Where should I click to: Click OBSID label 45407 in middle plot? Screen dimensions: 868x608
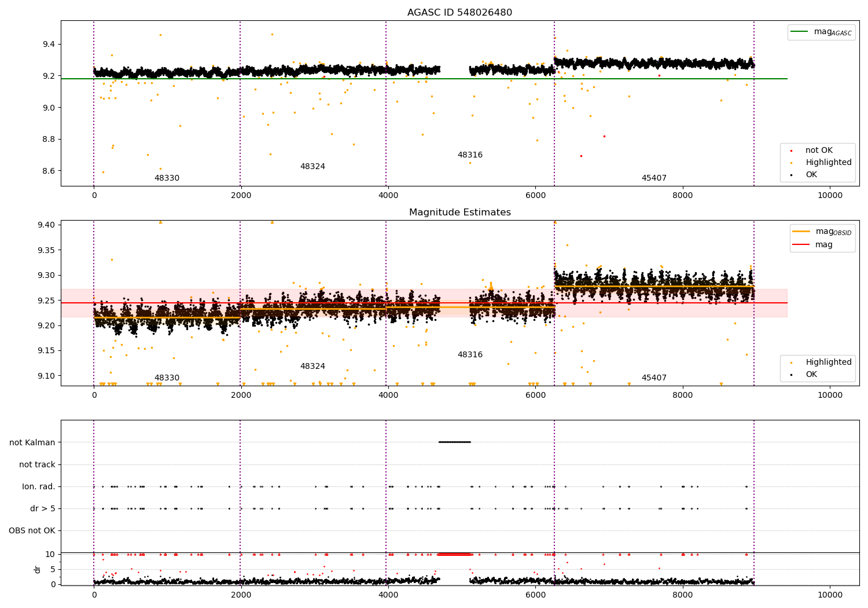tap(654, 378)
